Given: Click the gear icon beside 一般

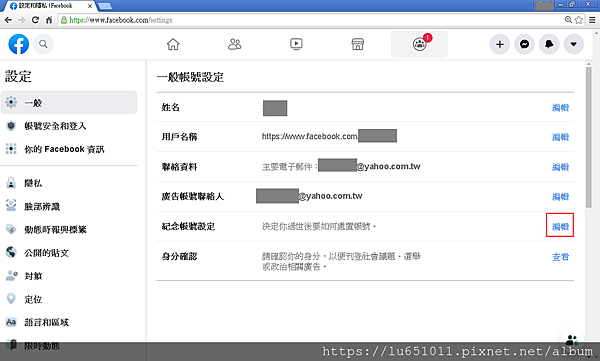Looking at the screenshot, I should (x=11, y=102).
